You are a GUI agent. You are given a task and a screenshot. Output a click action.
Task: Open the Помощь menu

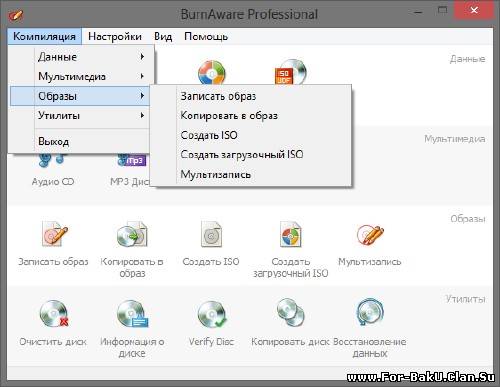(206, 36)
